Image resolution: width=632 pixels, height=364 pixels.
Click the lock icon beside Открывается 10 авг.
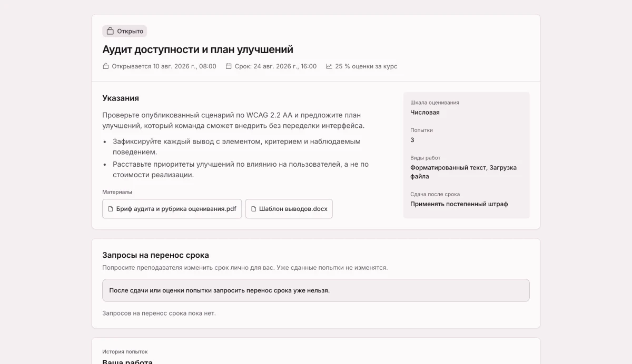coord(105,66)
